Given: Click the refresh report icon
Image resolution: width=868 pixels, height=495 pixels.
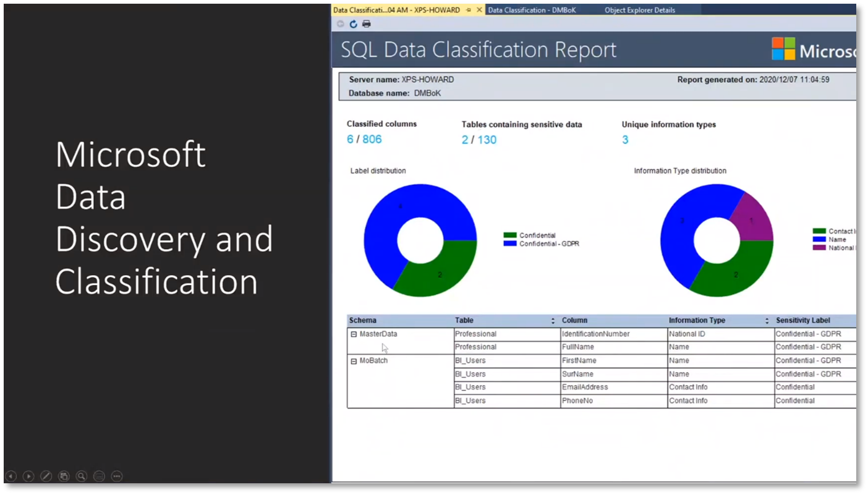Looking at the screenshot, I should pos(354,24).
